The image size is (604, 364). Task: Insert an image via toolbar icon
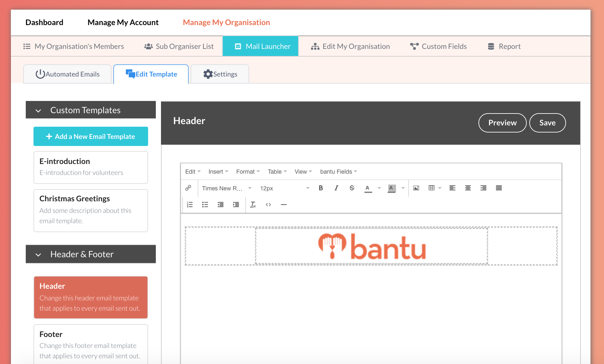(416, 188)
